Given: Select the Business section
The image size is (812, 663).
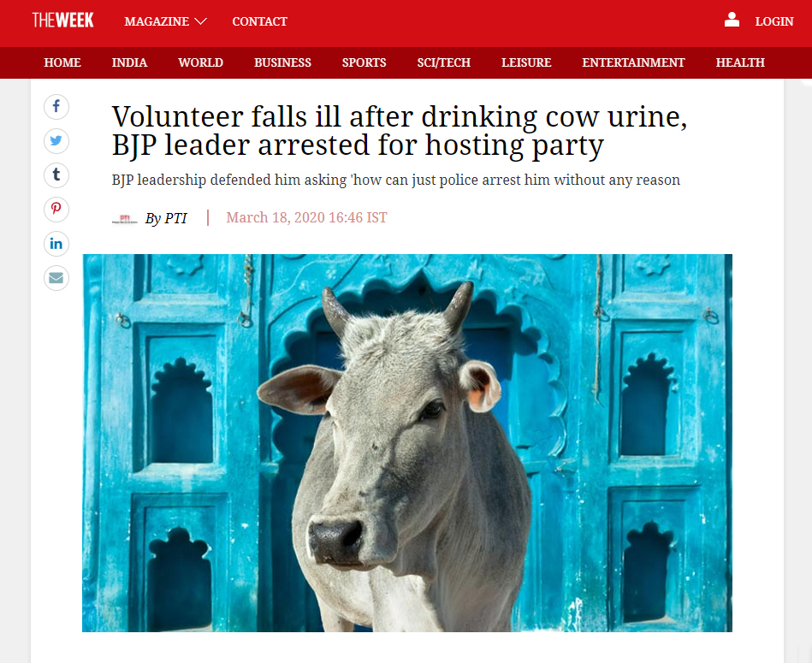Looking at the screenshot, I should 282,62.
